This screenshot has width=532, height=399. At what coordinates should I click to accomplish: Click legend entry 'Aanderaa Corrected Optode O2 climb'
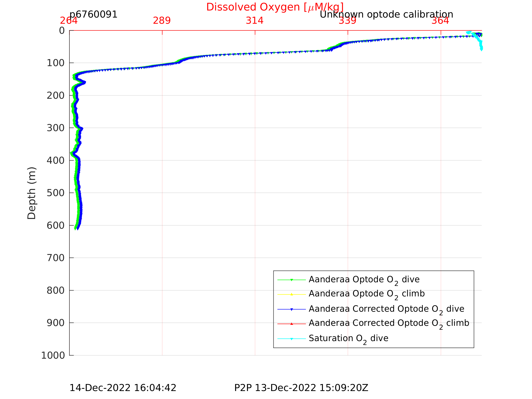coord(389,324)
